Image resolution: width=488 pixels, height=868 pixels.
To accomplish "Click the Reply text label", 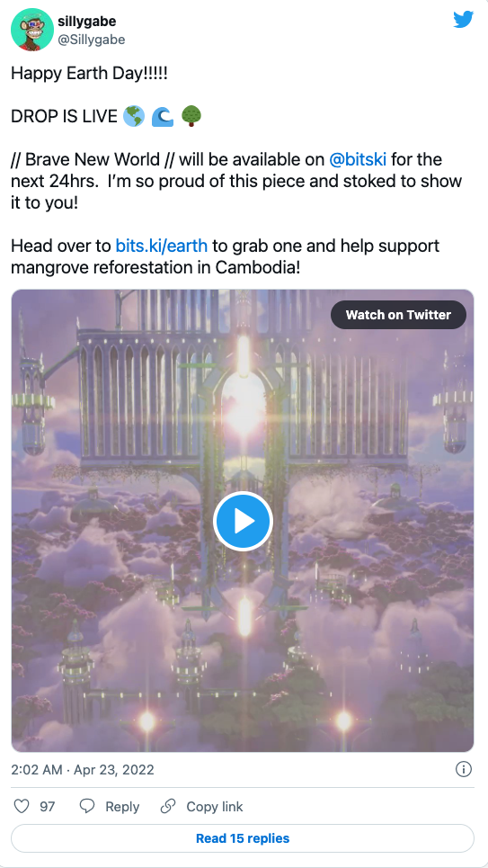I will (x=122, y=807).
